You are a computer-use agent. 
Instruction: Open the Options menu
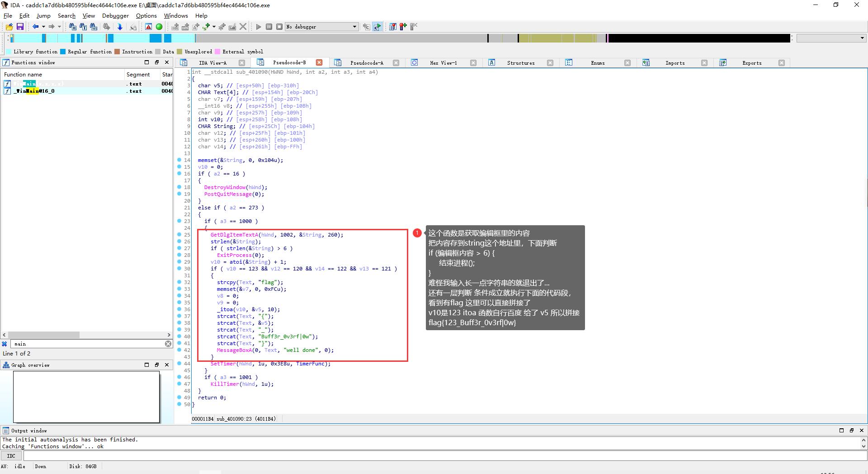146,15
